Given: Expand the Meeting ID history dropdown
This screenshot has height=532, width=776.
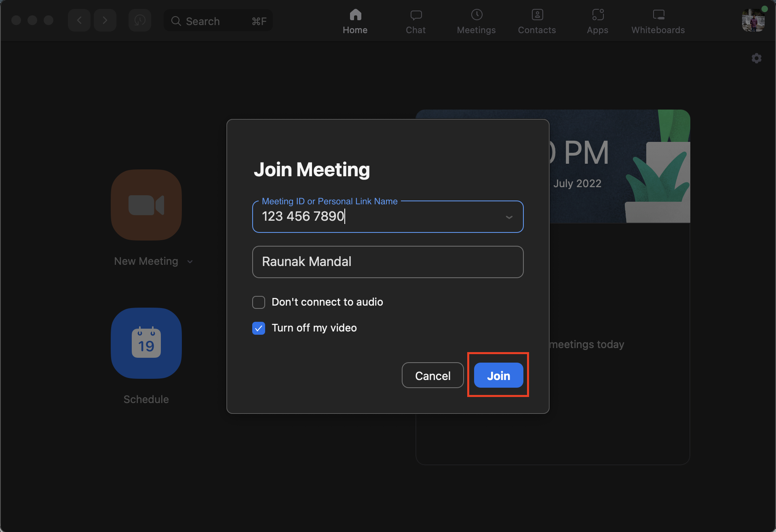Looking at the screenshot, I should [509, 217].
